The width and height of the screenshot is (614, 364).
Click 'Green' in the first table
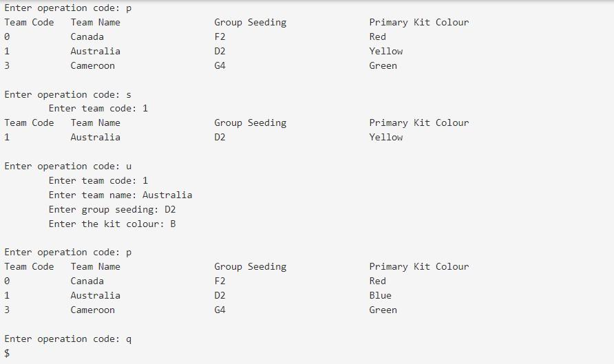[x=383, y=66]
